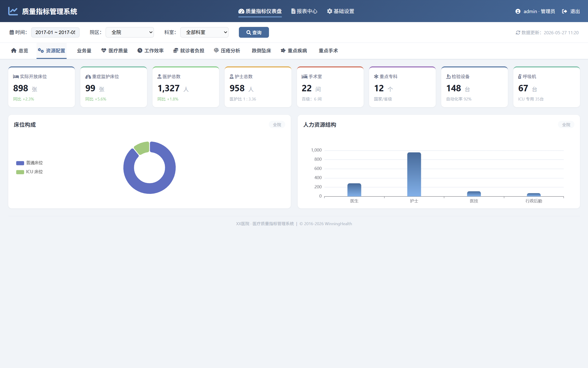The image size is (588, 368).
Task: Click the 行政后勤 bar in the staffing chart
Action: click(534, 195)
